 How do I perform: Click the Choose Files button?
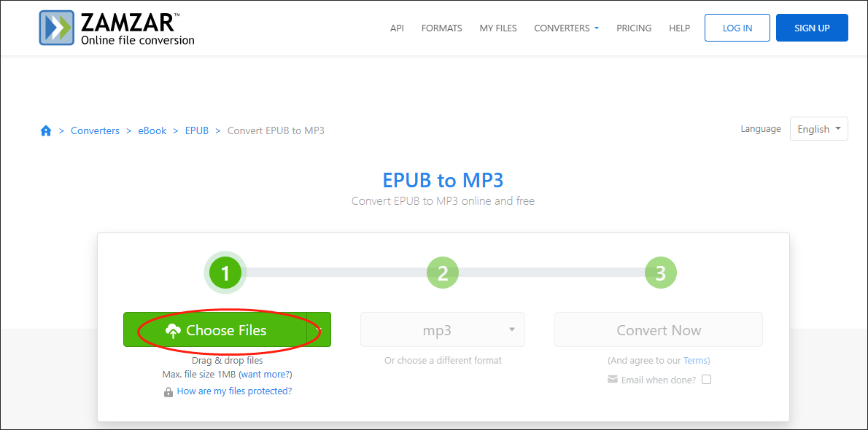[215, 330]
